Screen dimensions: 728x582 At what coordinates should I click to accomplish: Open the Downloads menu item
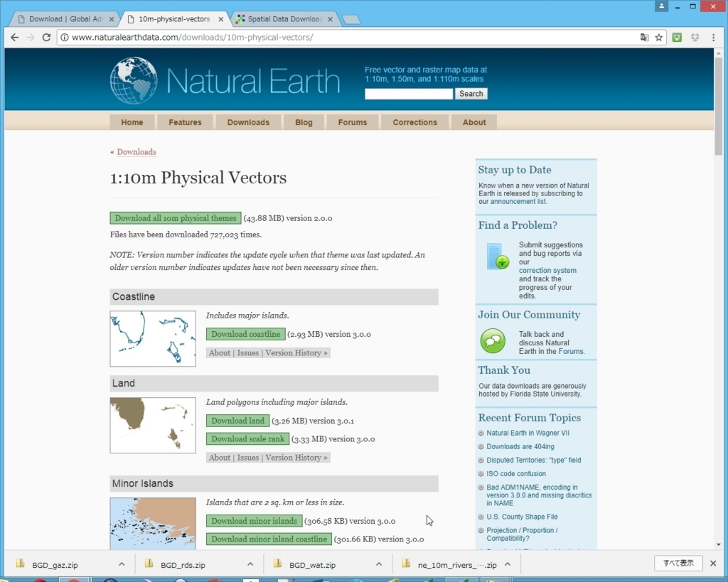pos(248,122)
